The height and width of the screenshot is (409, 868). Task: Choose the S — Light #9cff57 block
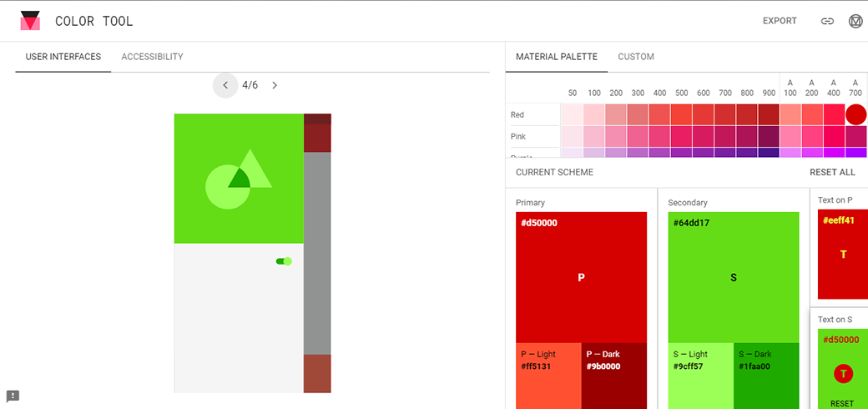click(x=701, y=376)
